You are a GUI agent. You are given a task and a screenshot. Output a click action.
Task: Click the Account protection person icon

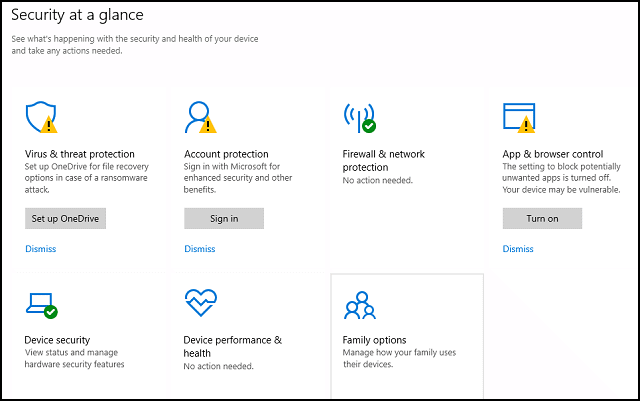coord(200,117)
